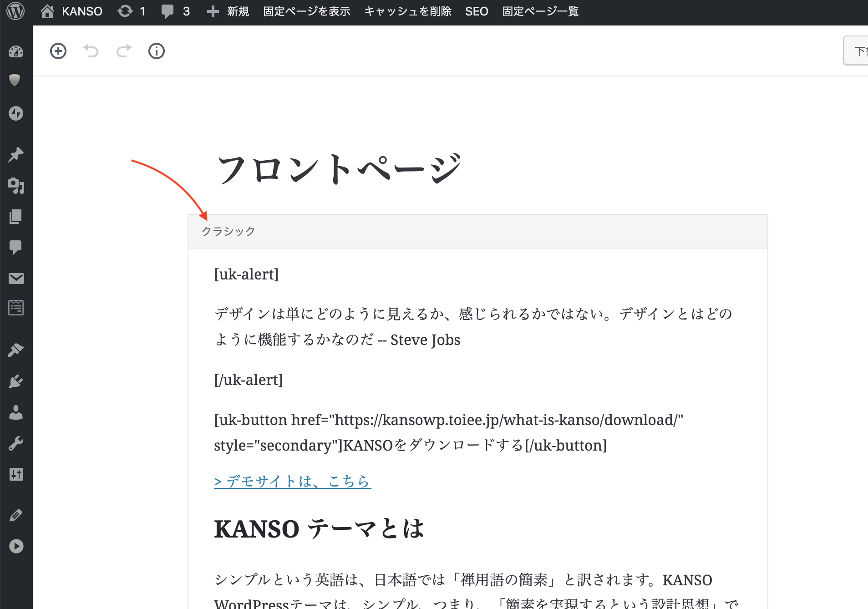The width and height of the screenshot is (868, 609).
Task: Open the 新規 (New) menu
Action: pyautogui.click(x=228, y=11)
